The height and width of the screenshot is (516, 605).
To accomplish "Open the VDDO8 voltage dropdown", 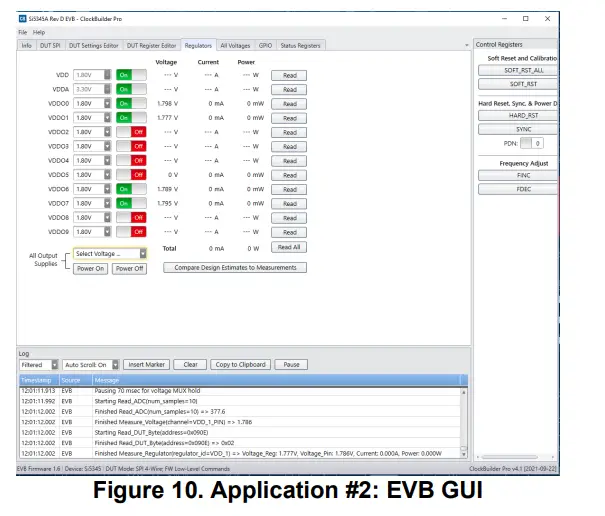I will click(x=92, y=218).
